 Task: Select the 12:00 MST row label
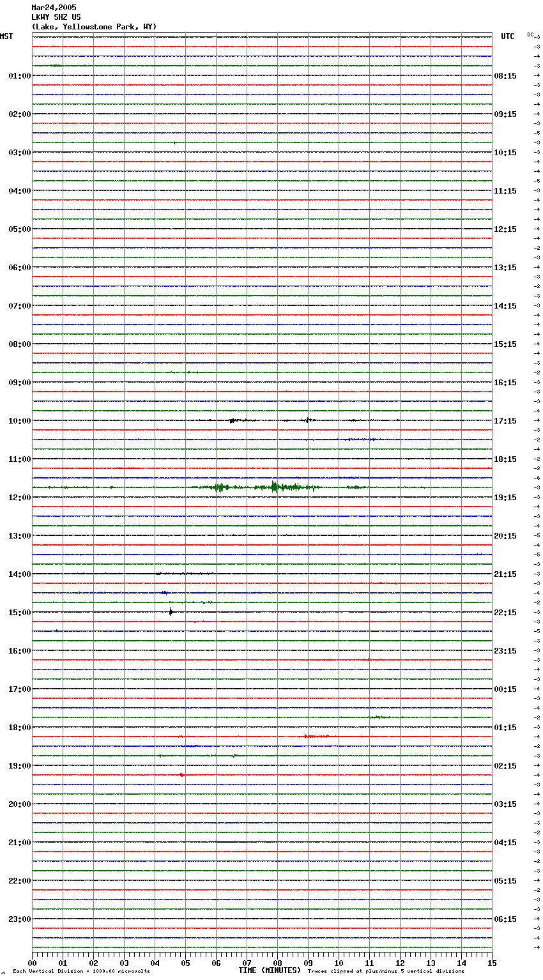pyautogui.click(x=20, y=498)
